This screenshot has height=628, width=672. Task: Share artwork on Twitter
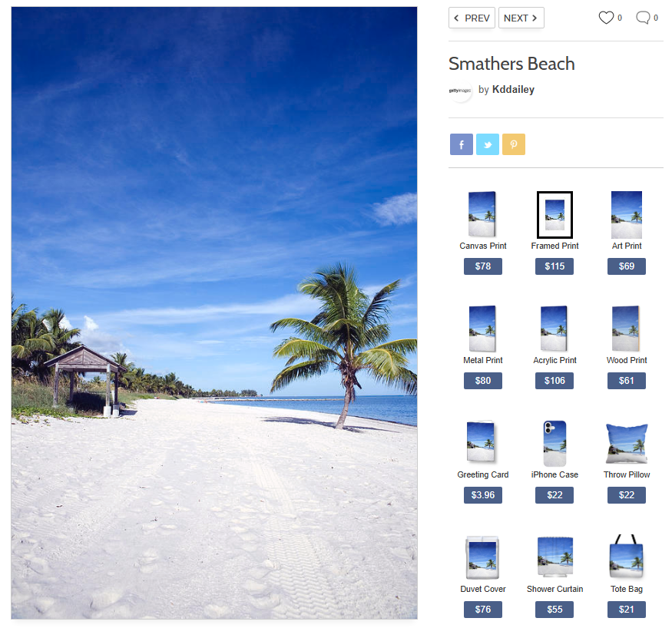(x=487, y=144)
